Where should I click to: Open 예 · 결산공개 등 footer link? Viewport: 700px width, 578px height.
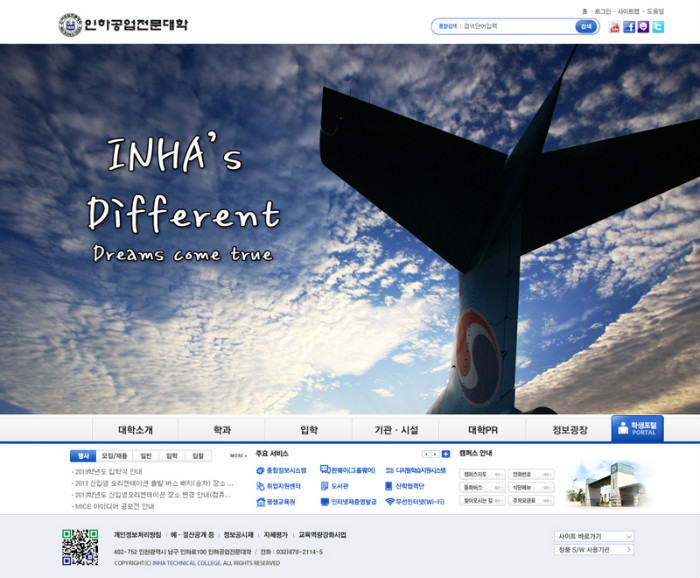pos(192,535)
